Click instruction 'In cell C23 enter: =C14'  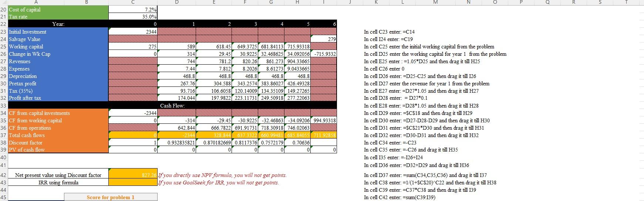(x=389, y=32)
